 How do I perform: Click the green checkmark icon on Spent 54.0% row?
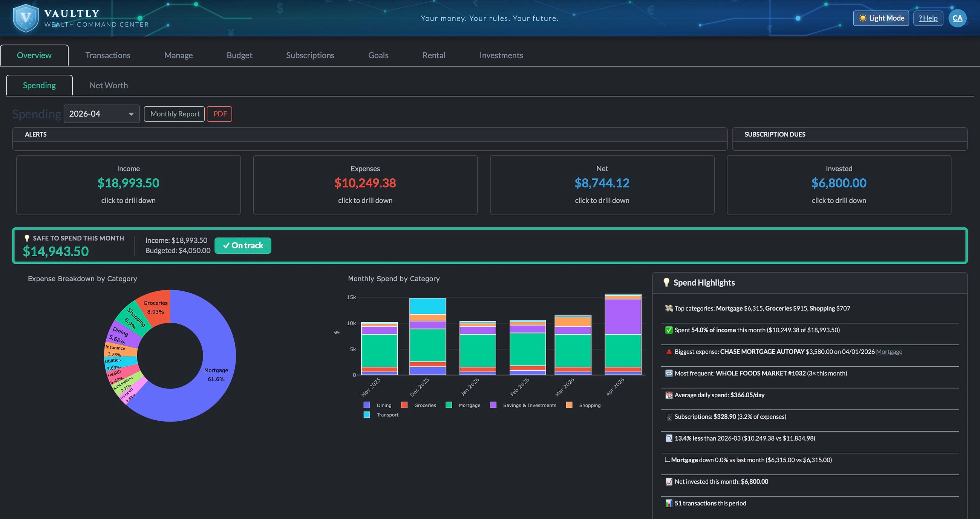668,330
